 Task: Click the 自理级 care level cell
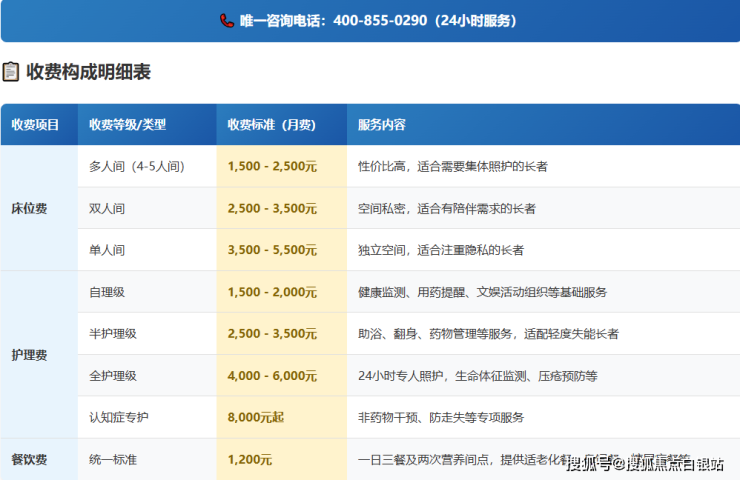(x=107, y=292)
